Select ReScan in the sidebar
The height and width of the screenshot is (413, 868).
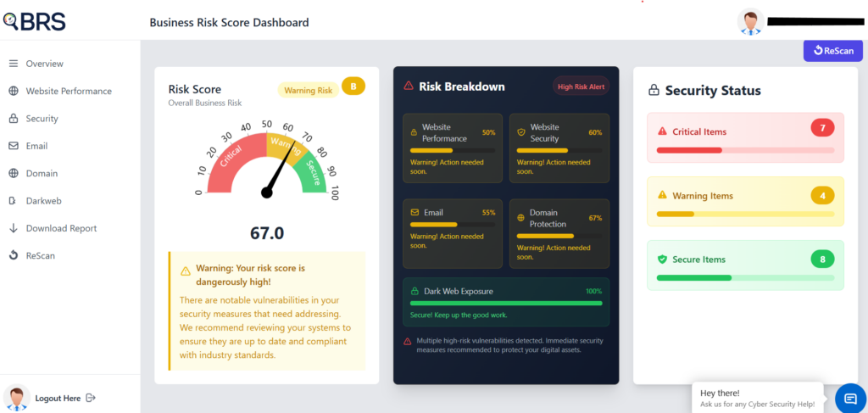coord(40,255)
